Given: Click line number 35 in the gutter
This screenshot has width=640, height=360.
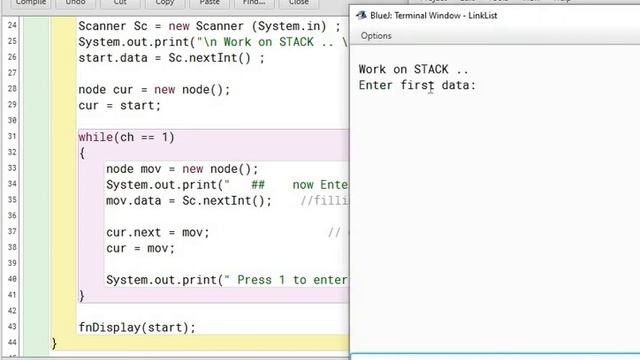Looking at the screenshot, I should pos(12,200).
